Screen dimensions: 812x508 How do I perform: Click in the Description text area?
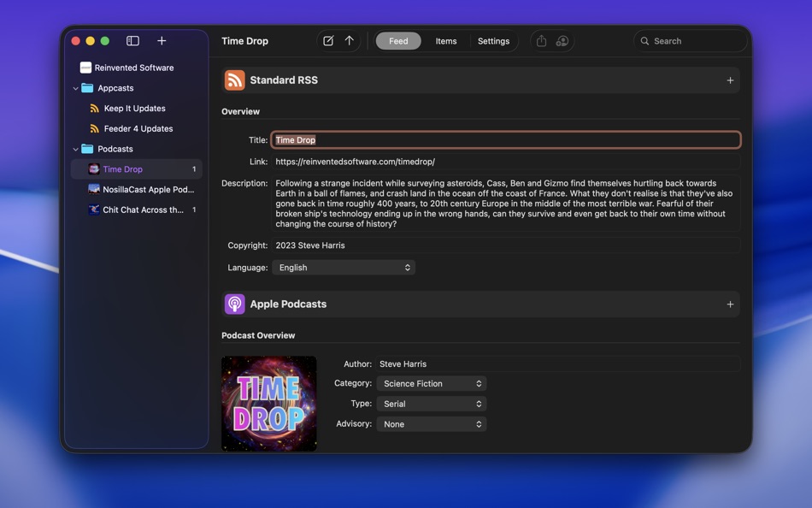(x=506, y=204)
